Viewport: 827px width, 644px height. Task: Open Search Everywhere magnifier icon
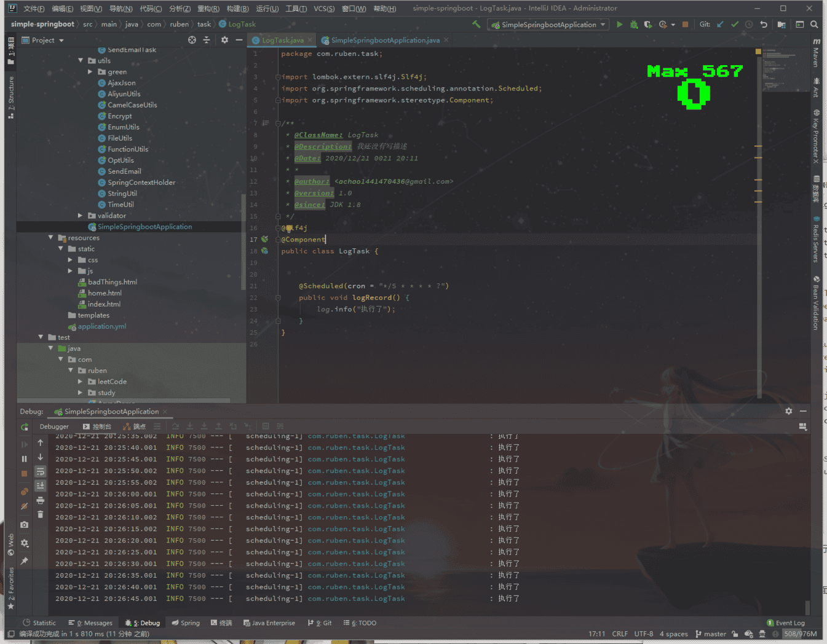814,25
